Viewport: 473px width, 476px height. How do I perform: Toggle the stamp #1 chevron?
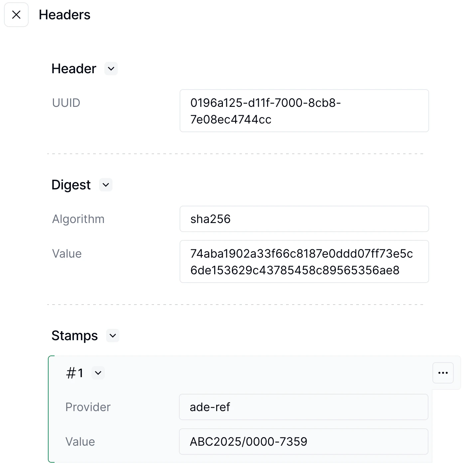[x=98, y=373]
